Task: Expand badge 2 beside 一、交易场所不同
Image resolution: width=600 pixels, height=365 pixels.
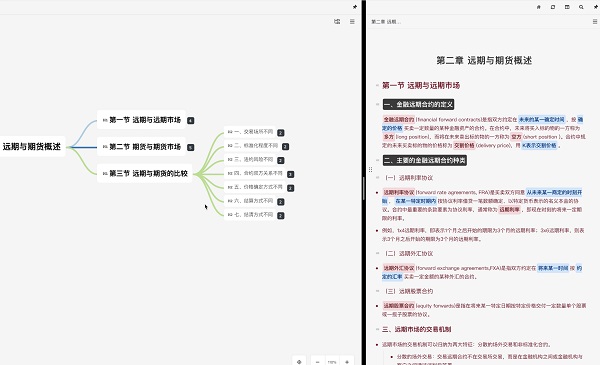Action: (280, 133)
